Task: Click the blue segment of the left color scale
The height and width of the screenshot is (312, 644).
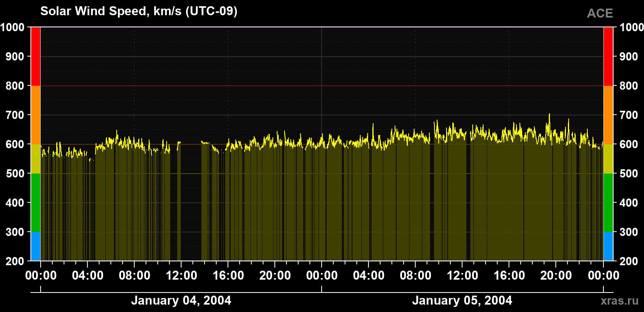Action: (x=36, y=246)
